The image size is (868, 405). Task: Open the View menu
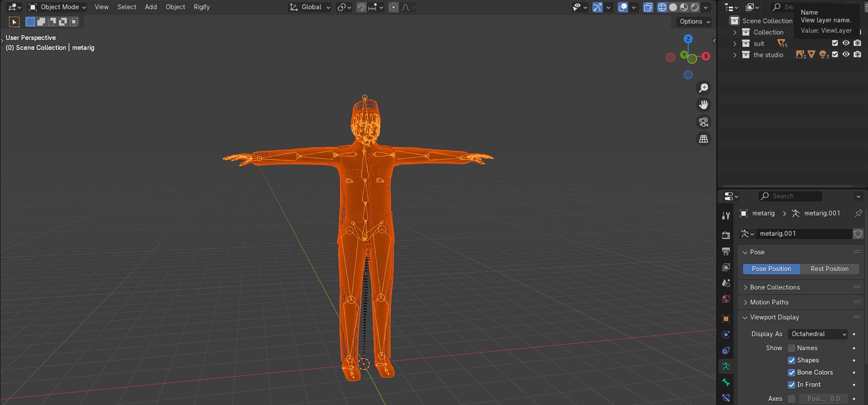(x=101, y=7)
